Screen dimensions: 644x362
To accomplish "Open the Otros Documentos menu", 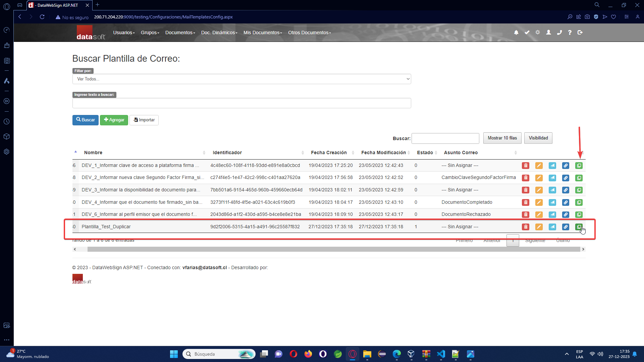I will point(309,33).
